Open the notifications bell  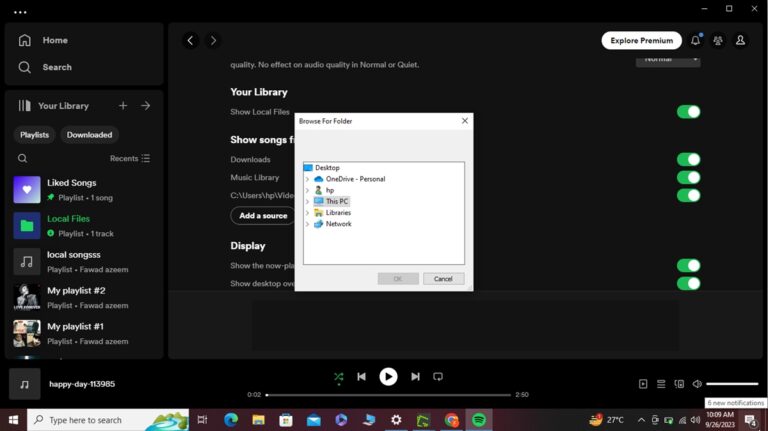(696, 40)
